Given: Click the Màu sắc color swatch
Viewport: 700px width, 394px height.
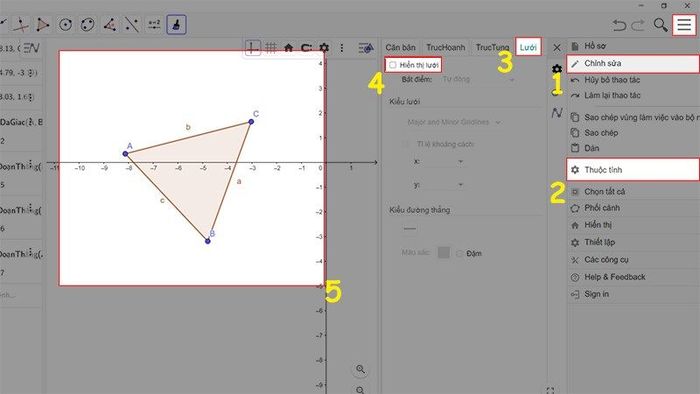Looking at the screenshot, I should click(x=444, y=253).
